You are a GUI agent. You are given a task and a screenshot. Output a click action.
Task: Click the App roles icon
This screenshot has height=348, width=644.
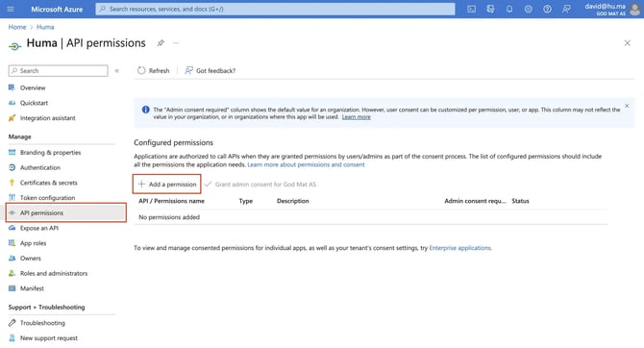(x=12, y=243)
